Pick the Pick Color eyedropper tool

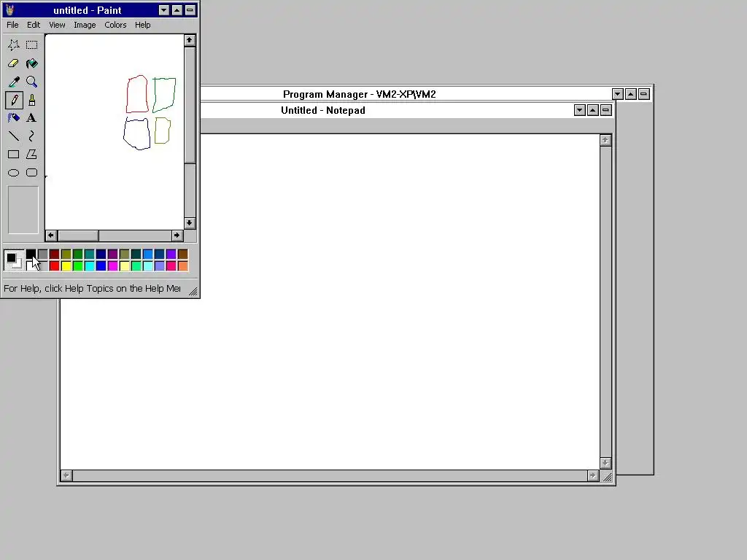[x=13, y=82]
